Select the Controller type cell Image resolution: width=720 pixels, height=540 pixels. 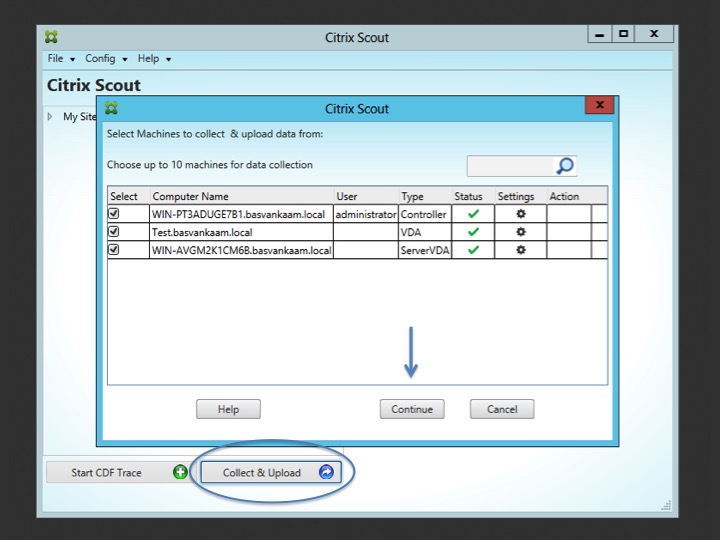(425, 214)
